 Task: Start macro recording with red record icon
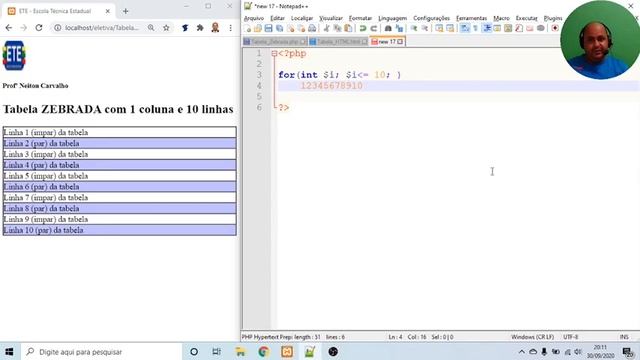(555, 28)
